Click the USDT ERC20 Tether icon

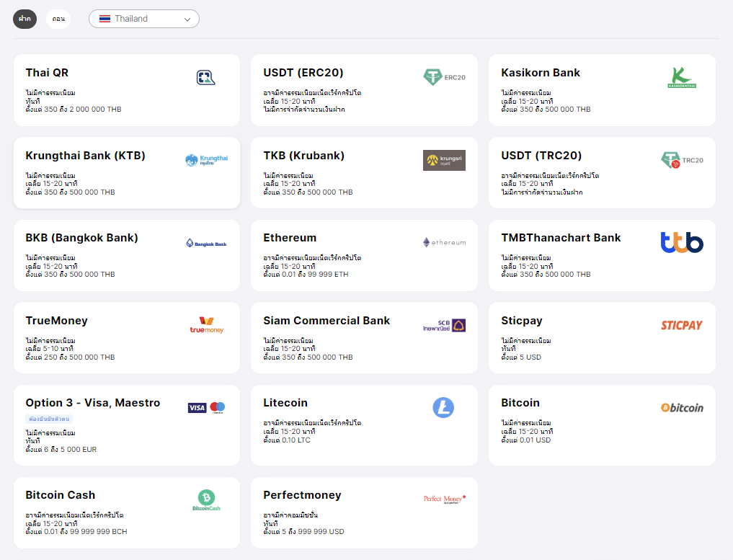click(432, 76)
